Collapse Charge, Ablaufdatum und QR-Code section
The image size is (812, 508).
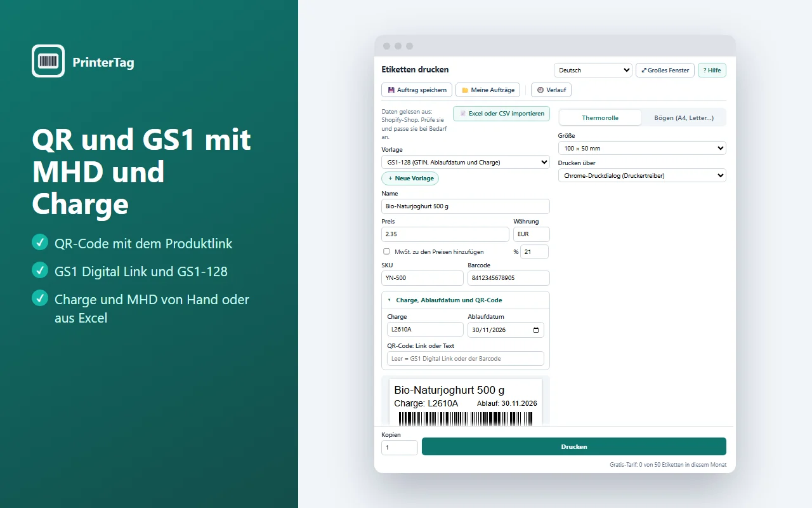[x=466, y=300]
